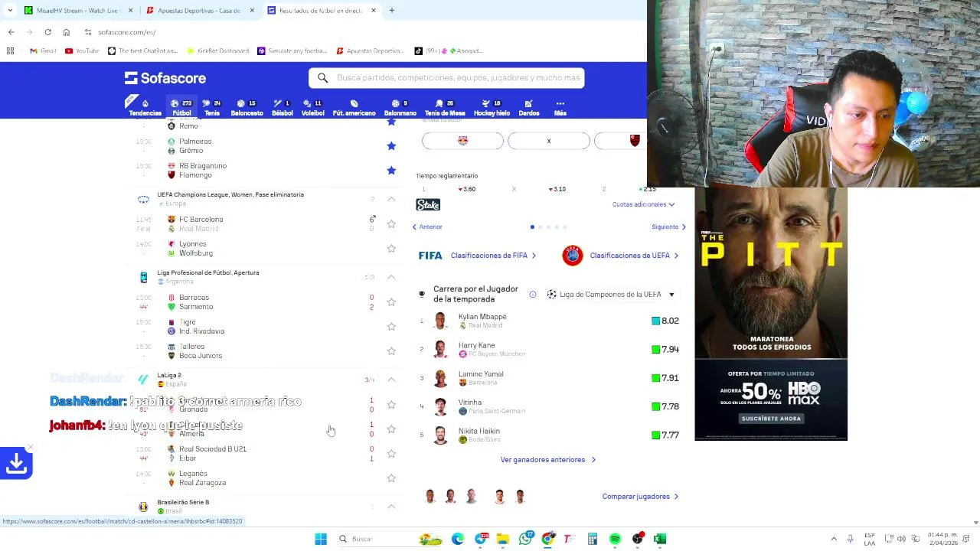
Task: Switch to the MisaelHV Stream browser tab
Action: 80,11
